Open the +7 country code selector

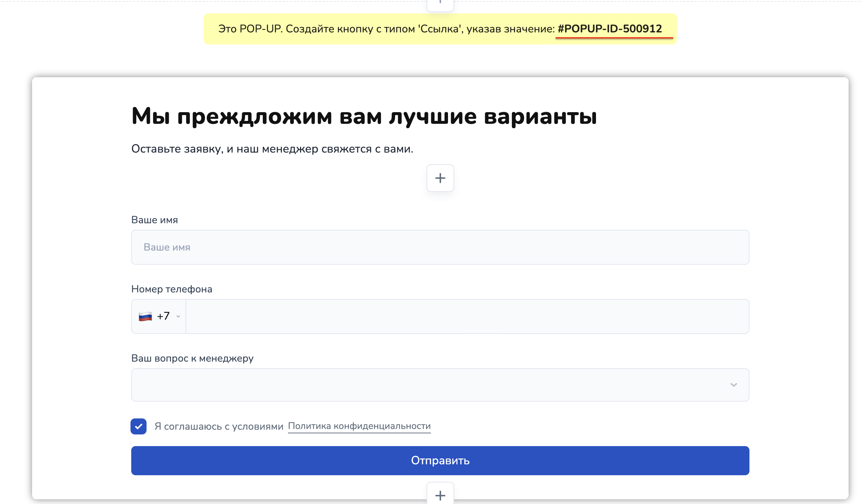tap(159, 316)
